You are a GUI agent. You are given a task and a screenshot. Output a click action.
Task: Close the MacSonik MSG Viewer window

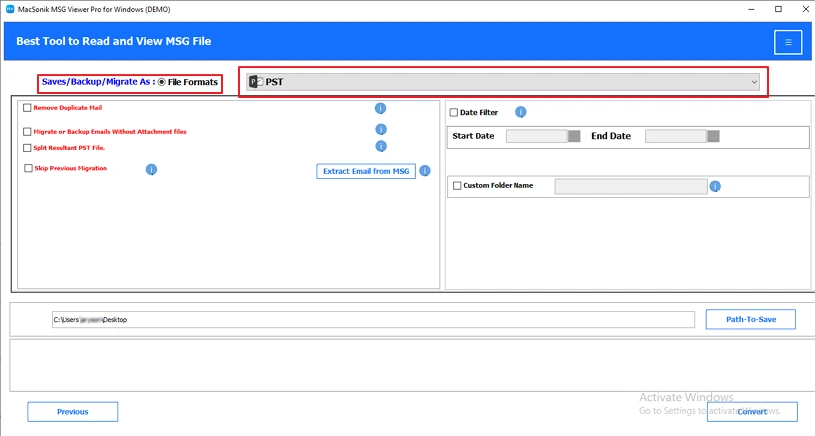pyautogui.click(x=805, y=9)
